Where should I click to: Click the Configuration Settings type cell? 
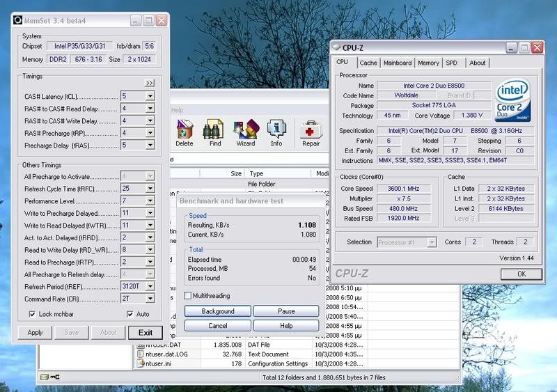pos(278,363)
